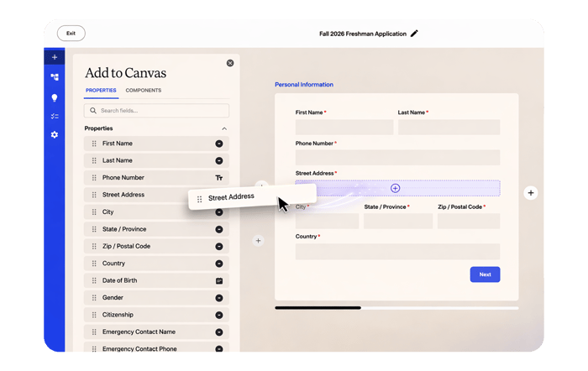The width and height of the screenshot is (588, 371).
Task: Click the Country input field on the form
Action: point(397,252)
